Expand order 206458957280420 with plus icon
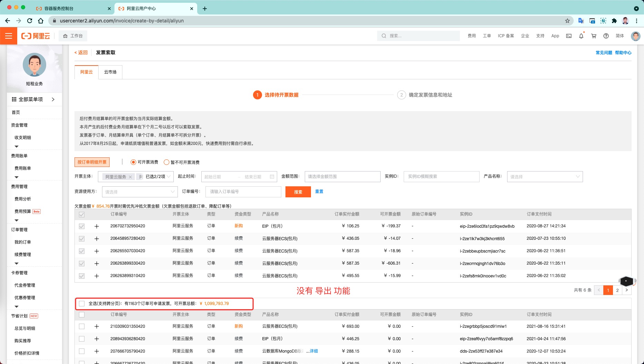The width and height of the screenshot is (644, 364). tap(97, 239)
